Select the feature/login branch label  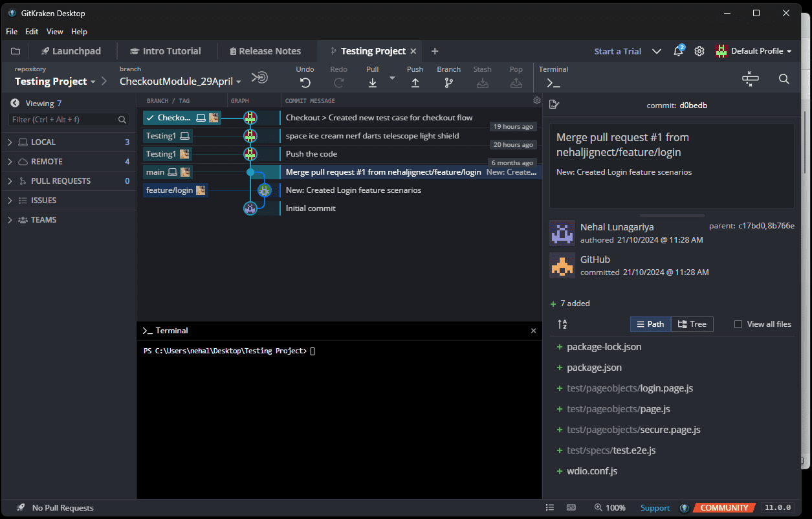[175, 190]
